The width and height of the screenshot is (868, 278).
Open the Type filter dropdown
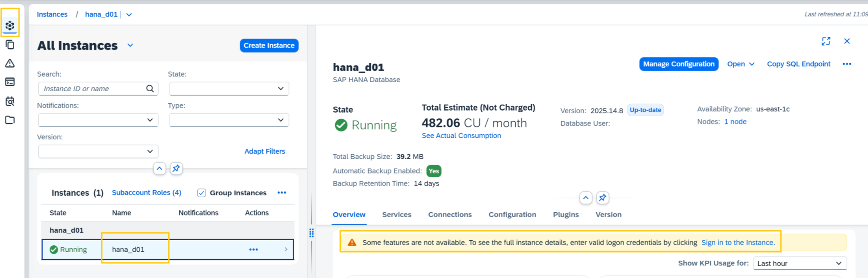tap(229, 120)
